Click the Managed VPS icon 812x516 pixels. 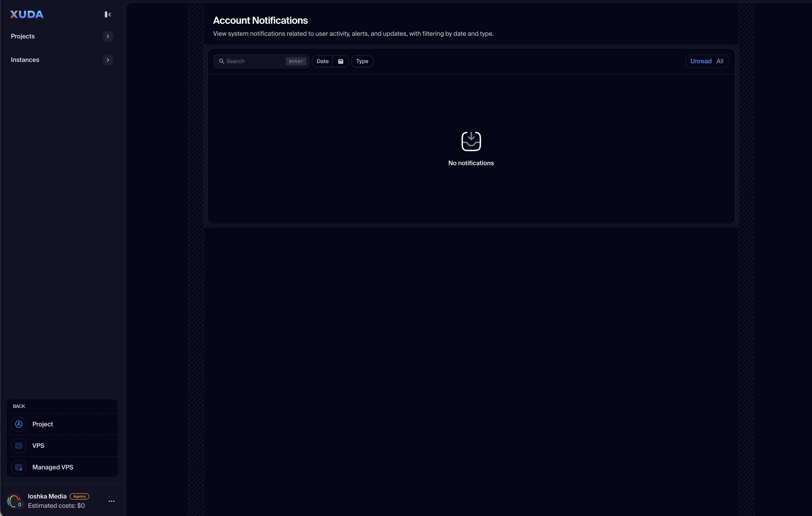tap(19, 467)
